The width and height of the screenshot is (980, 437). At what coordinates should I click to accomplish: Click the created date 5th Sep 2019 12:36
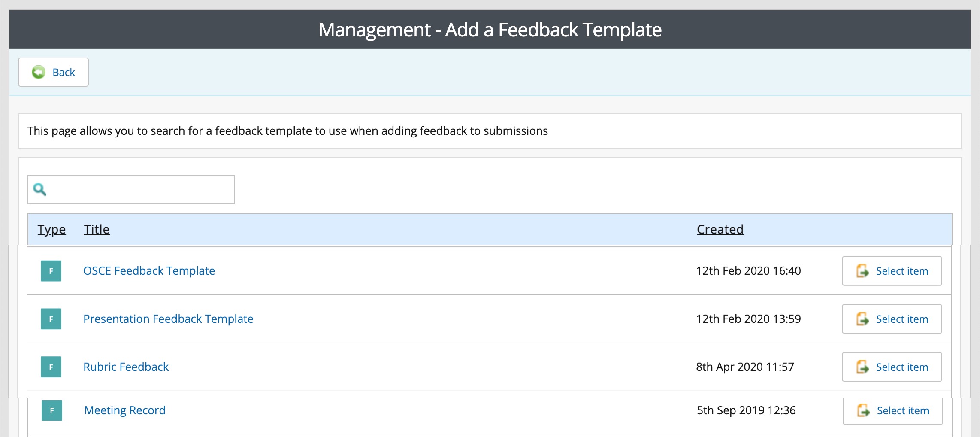click(746, 410)
